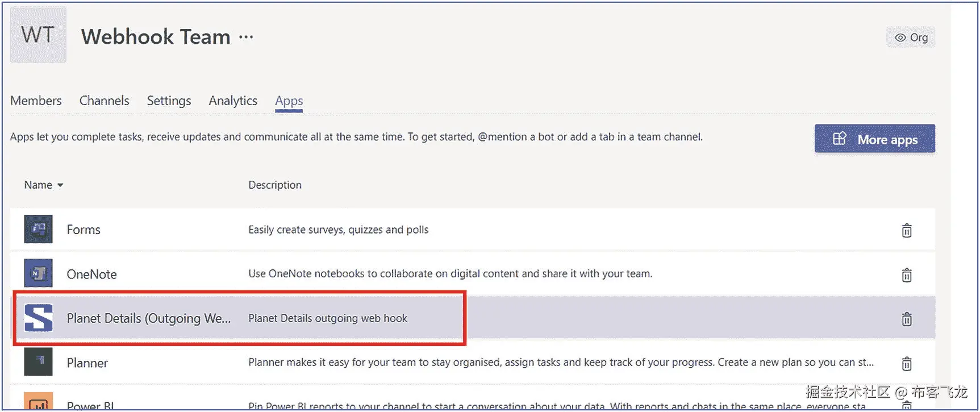Delete the Forms app with trash icon
The image size is (980, 412).
click(x=907, y=230)
